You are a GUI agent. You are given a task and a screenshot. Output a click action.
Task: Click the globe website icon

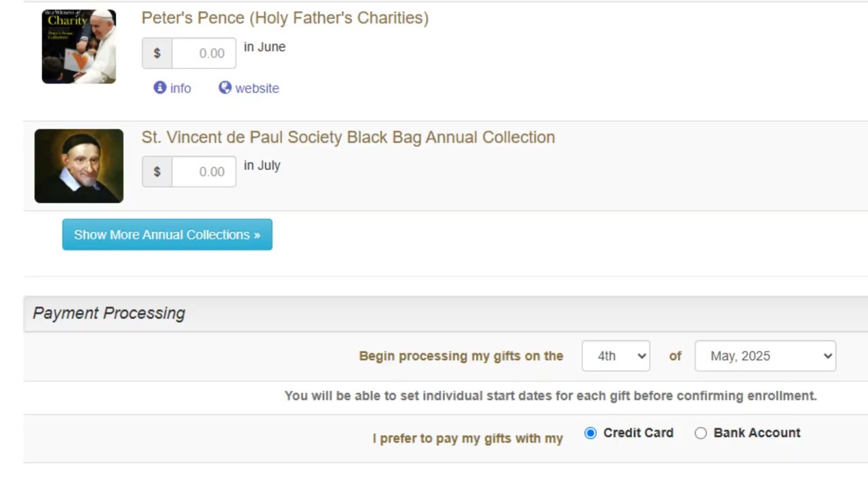(225, 87)
